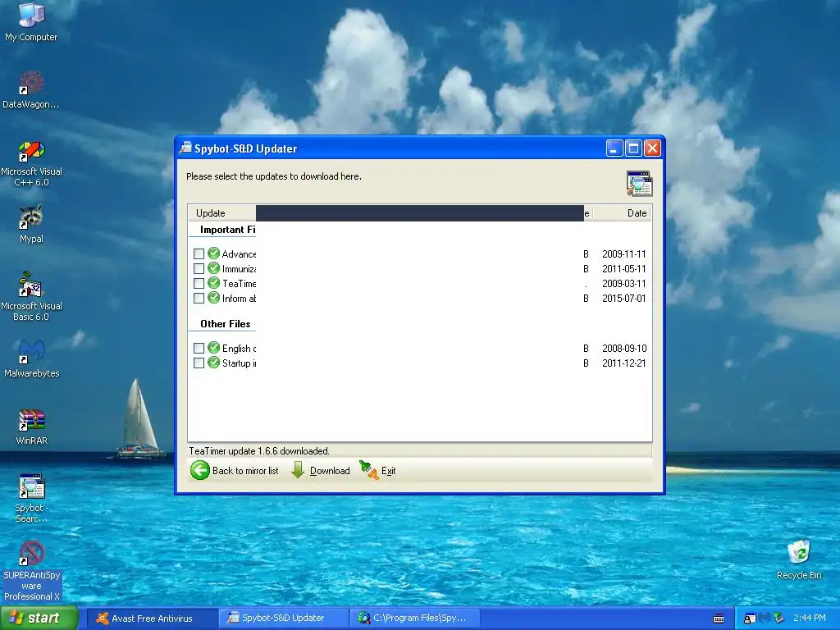The width and height of the screenshot is (840, 630).
Task: Tick the Immunization update checkbox
Action: (199, 268)
